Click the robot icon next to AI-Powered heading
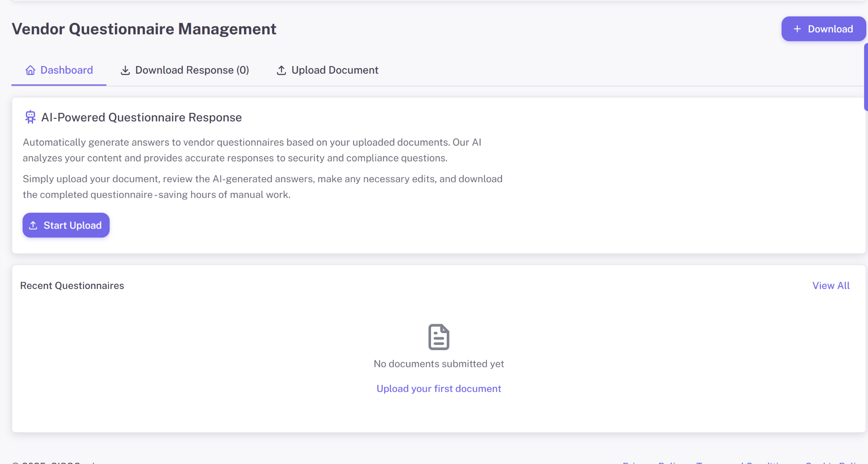This screenshot has height=464, width=868. click(30, 117)
